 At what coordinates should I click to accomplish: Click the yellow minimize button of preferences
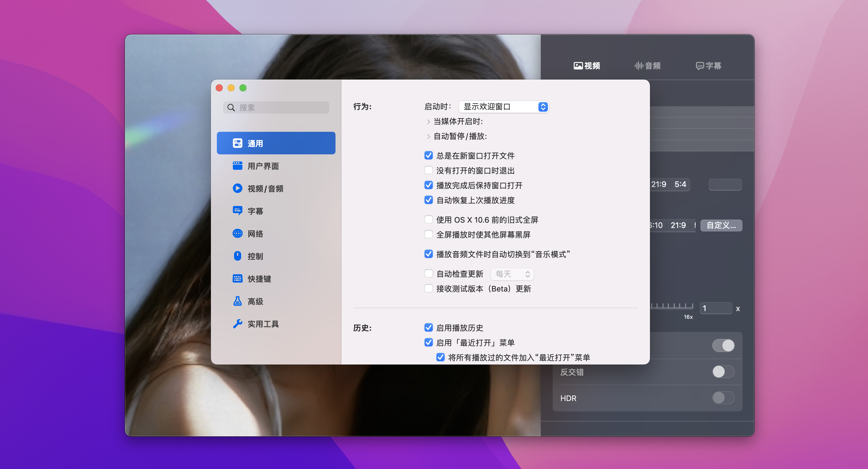tap(231, 88)
